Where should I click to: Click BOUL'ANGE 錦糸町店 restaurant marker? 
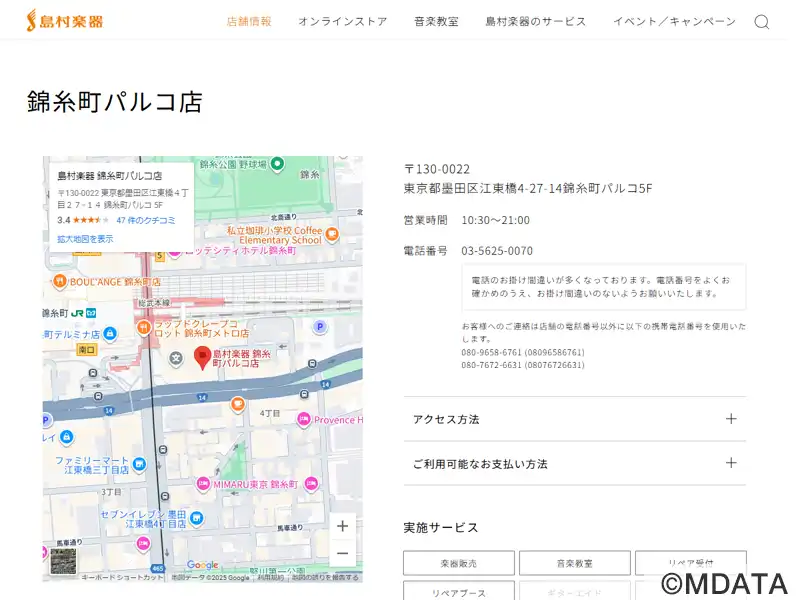pos(60,281)
